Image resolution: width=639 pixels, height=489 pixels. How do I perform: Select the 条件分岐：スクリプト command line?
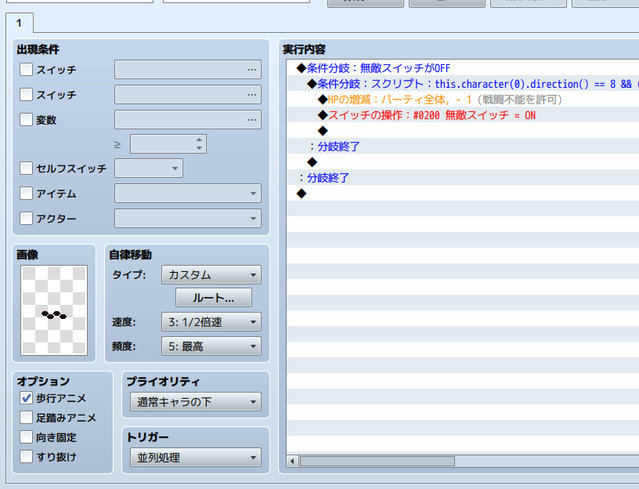point(463,84)
